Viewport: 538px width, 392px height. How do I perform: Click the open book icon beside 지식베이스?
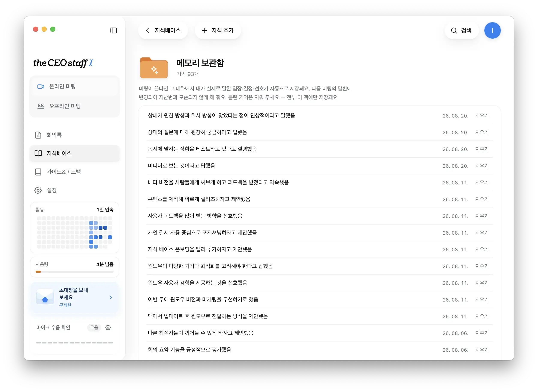(38, 153)
